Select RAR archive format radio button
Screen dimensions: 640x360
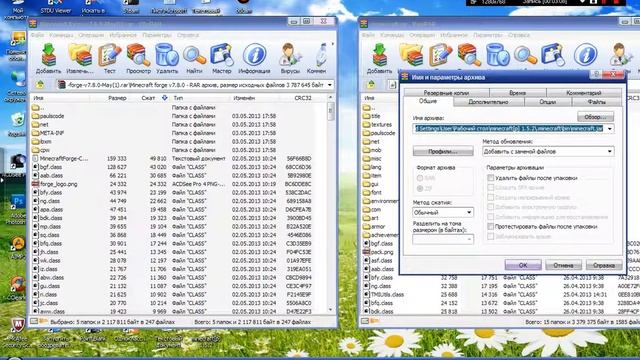tap(420, 178)
